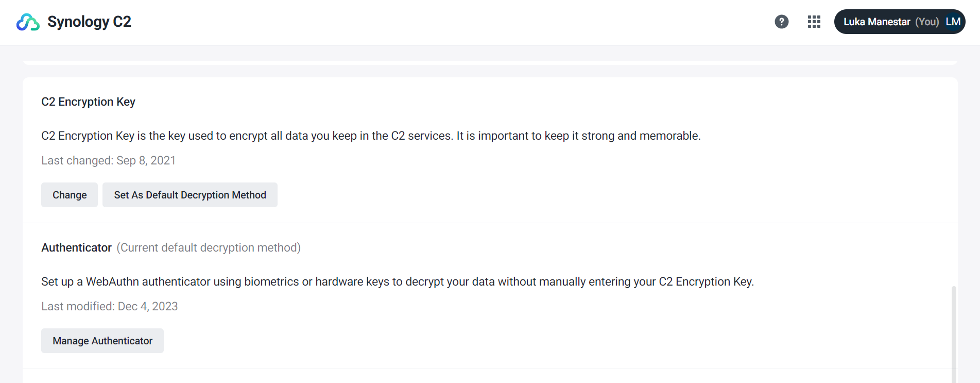Click the divider line above the Authenticator section
This screenshot has width=980, height=383.
(490, 223)
